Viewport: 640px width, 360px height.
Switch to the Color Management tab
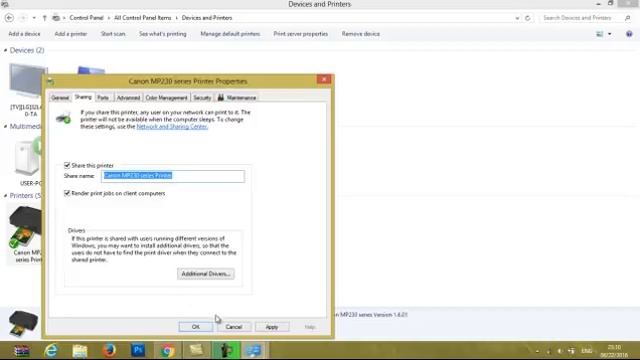(166, 98)
